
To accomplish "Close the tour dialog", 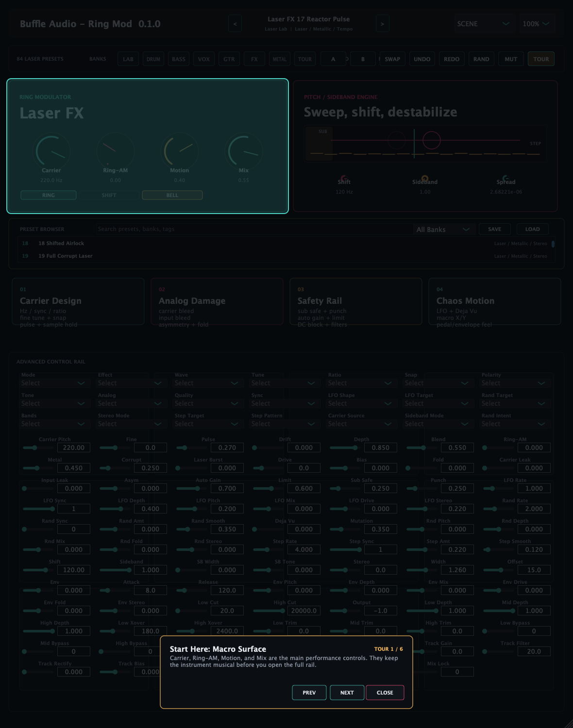I will 385,693.
